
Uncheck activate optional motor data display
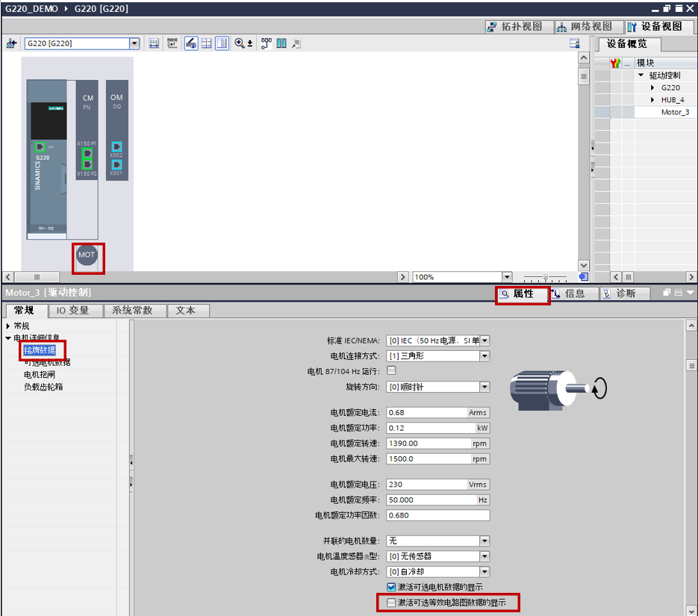[392, 587]
